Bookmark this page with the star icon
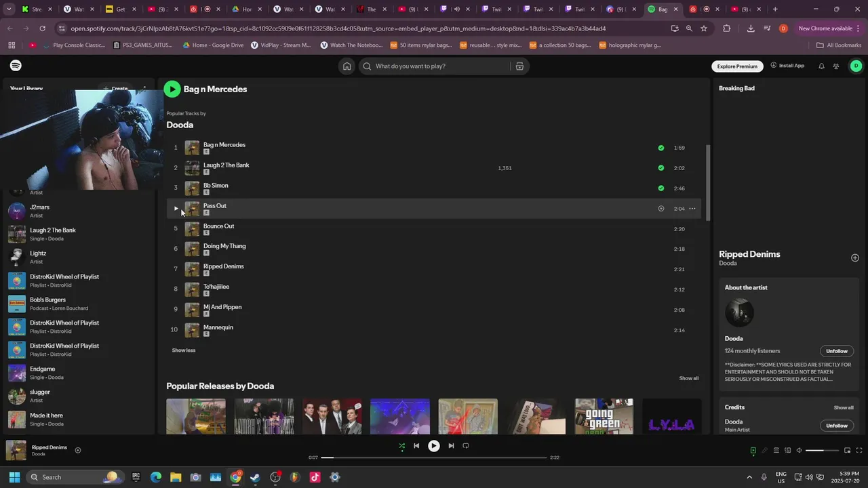 click(704, 28)
